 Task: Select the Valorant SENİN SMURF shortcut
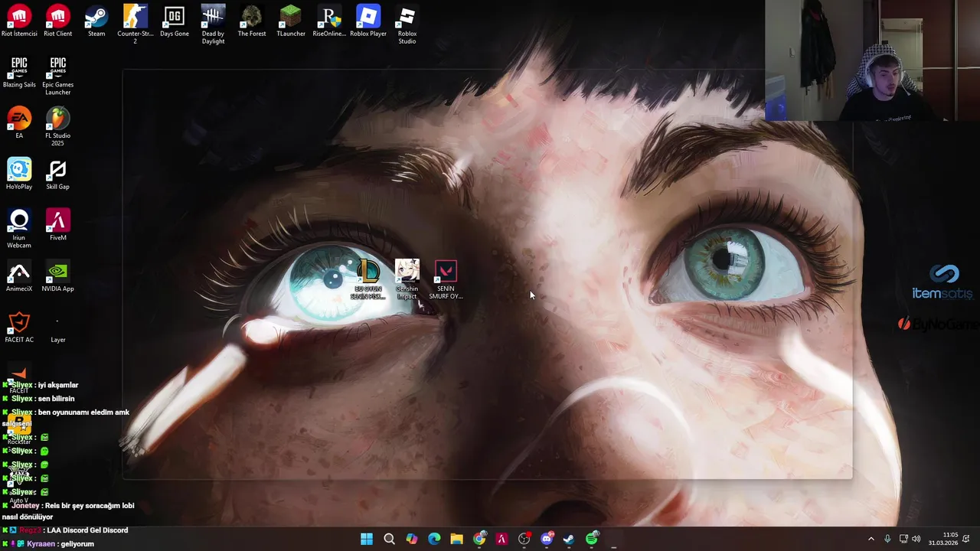click(x=446, y=279)
